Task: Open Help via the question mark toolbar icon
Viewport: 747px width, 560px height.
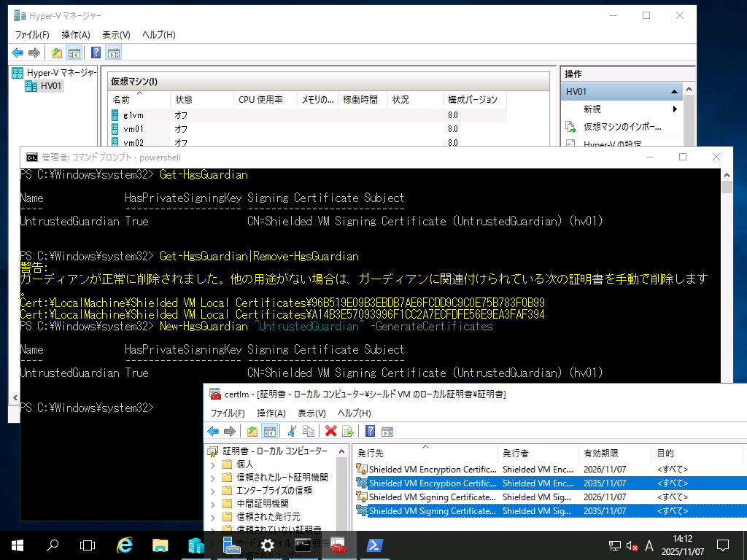Action: pyautogui.click(x=368, y=430)
